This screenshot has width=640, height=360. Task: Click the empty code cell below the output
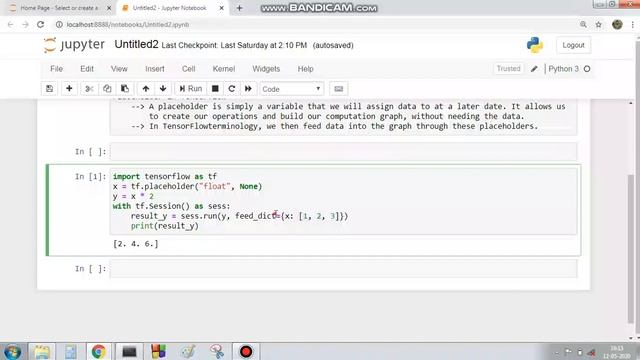coord(343,269)
